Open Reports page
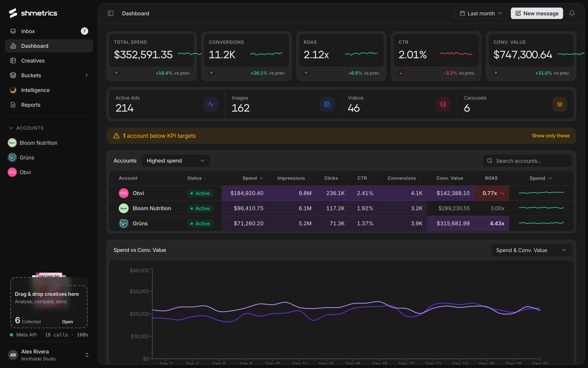The image size is (588, 368). 49,105
